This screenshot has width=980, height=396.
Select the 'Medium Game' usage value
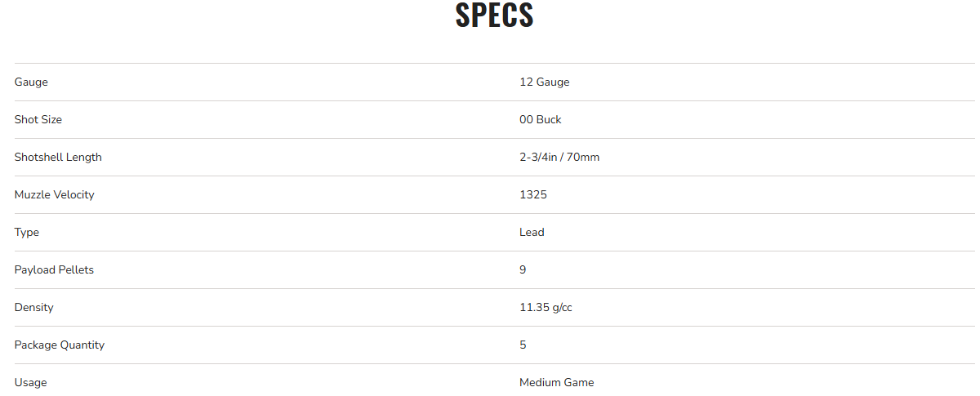click(x=556, y=382)
